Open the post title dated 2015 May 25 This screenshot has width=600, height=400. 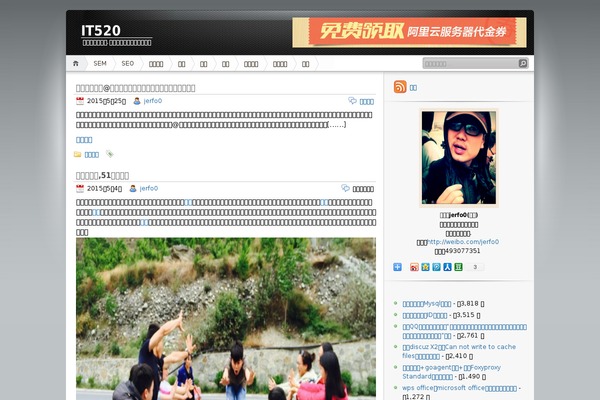[x=135, y=88]
